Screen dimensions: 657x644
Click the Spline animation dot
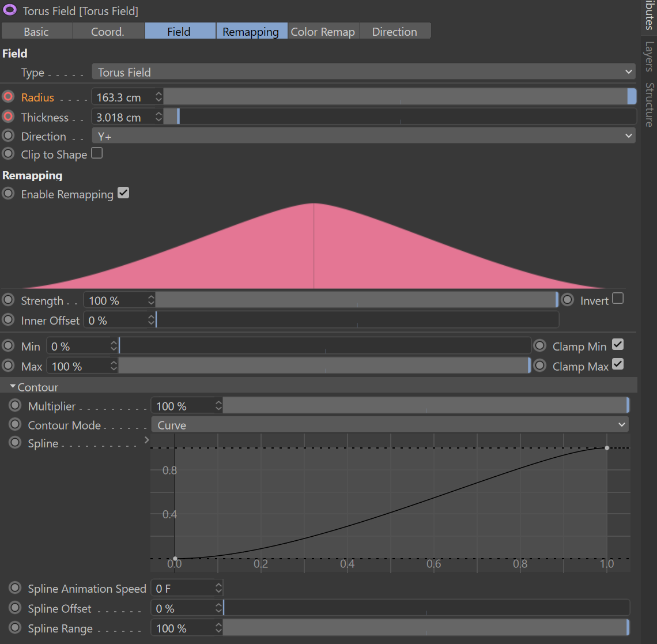click(x=15, y=443)
